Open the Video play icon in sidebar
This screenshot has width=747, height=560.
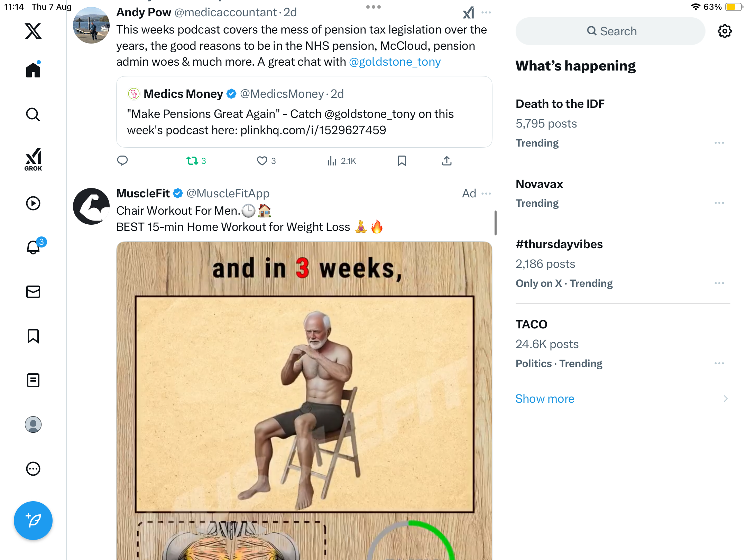[x=33, y=203]
